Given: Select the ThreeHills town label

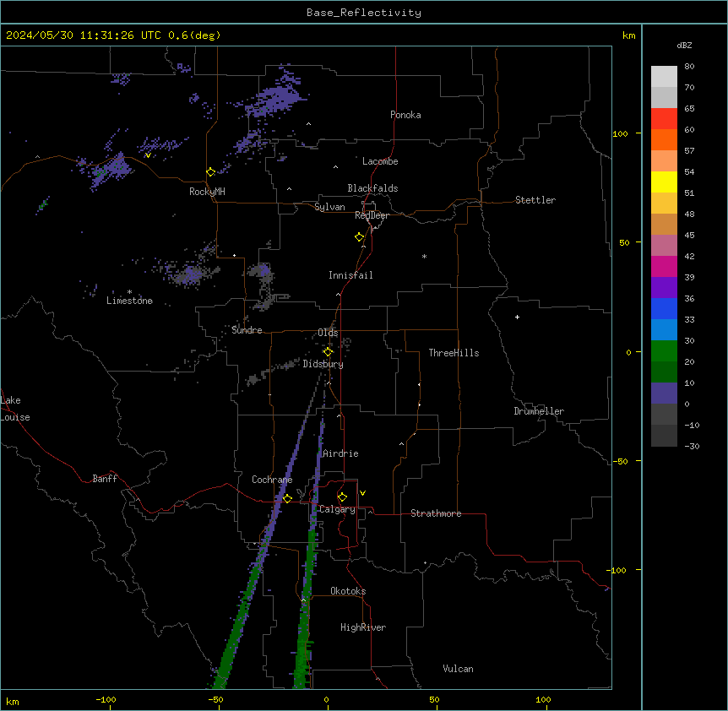Looking at the screenshot, I should coord(454,353).
